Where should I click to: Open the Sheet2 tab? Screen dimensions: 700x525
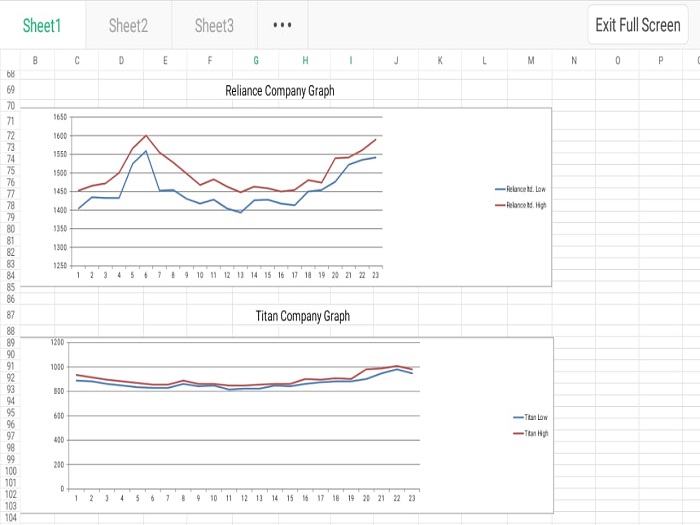(129, 25)
